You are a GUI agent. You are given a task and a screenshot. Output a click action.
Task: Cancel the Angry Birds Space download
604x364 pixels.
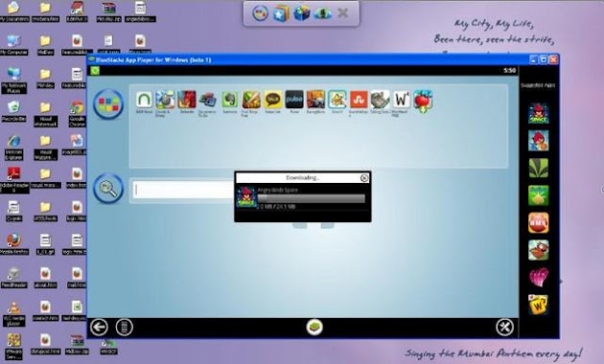[364, 178]
